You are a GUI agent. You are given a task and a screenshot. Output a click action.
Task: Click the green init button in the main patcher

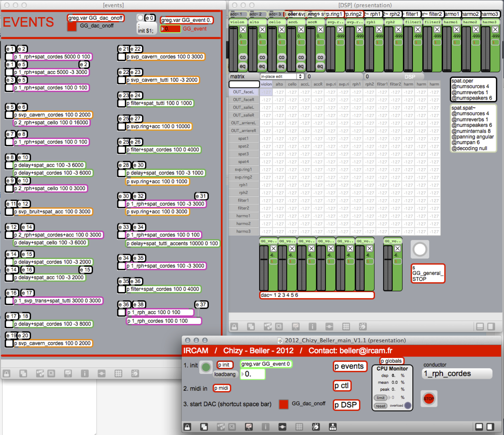pyautogui.click(x=206, y=367)
